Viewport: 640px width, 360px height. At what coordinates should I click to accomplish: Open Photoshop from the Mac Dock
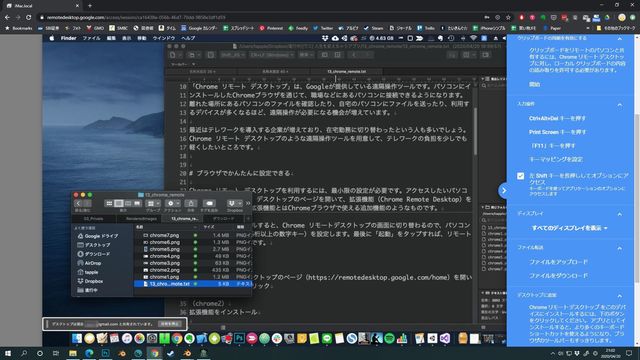click(239, 338)
